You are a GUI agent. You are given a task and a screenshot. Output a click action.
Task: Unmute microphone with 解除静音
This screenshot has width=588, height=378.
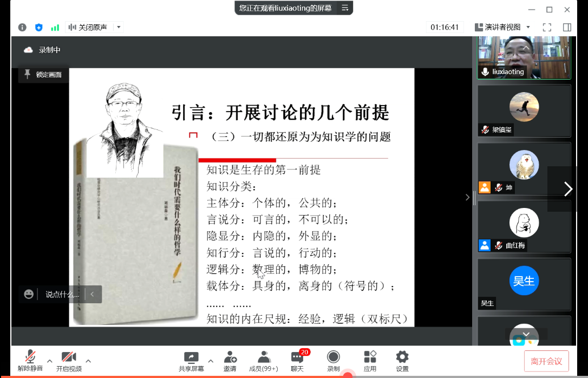coord(30,361)
